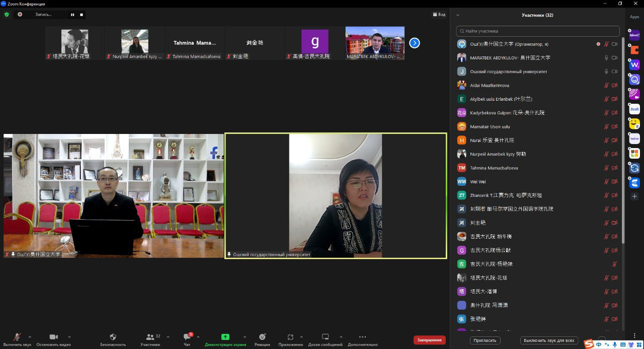Open Дополнительно (More) three-dots menu

coord(362,337)
